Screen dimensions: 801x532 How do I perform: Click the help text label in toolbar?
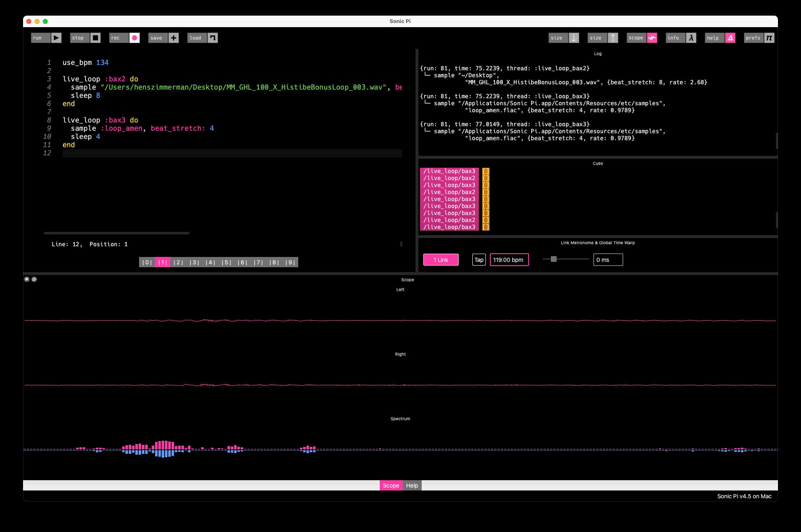point(715,38)
